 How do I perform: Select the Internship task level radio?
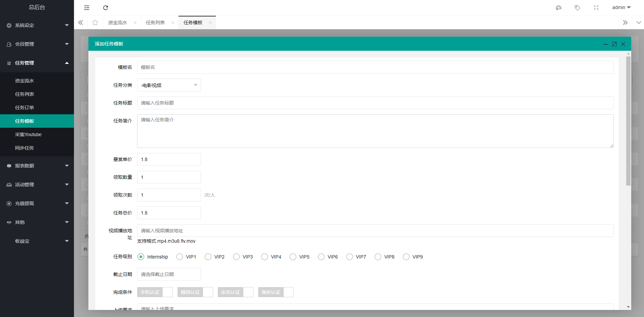coord(141,257)
